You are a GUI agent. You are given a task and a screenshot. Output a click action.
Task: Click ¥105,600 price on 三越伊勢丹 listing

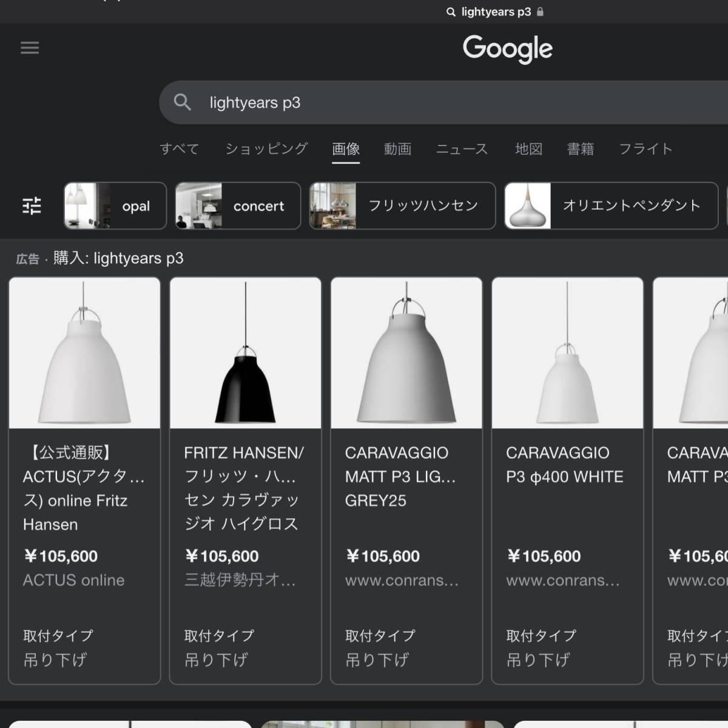(x=222, y=556)
